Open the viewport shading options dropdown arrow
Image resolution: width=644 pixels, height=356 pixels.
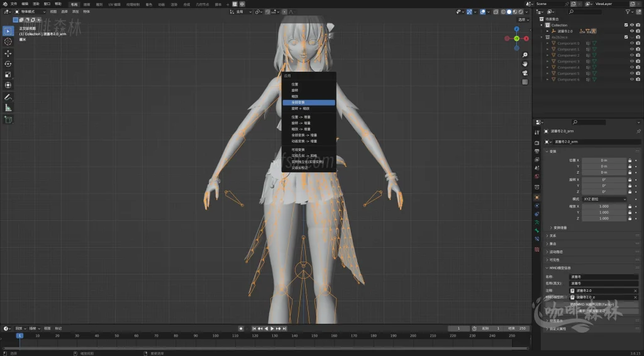527,12
